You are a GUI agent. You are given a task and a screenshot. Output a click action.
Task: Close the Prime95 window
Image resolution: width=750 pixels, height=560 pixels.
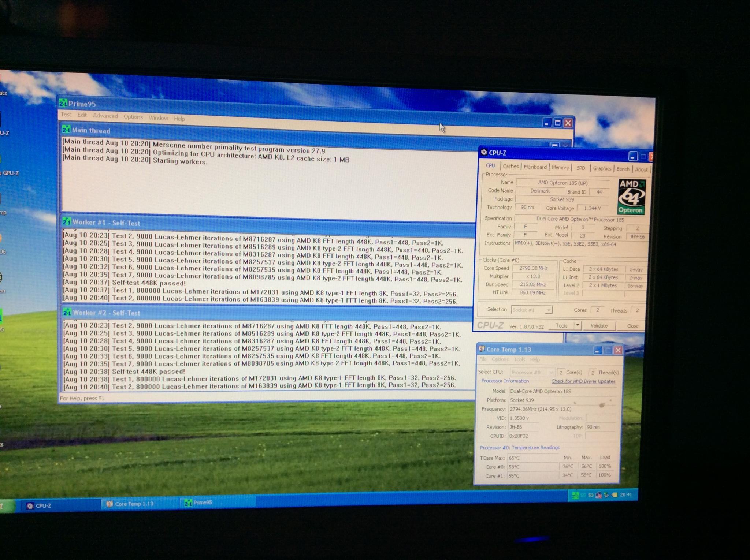click(568, 123)
